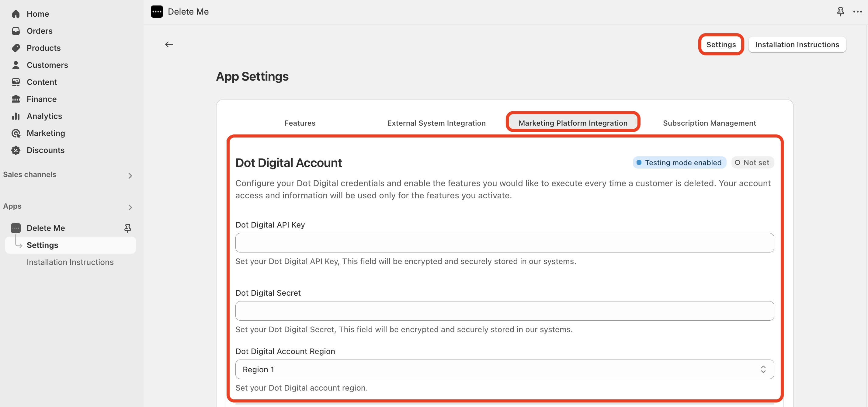Go to Orders page
The width and height of the screenshot is (868, 407).
pyautogui.click(x=40, y=31)
